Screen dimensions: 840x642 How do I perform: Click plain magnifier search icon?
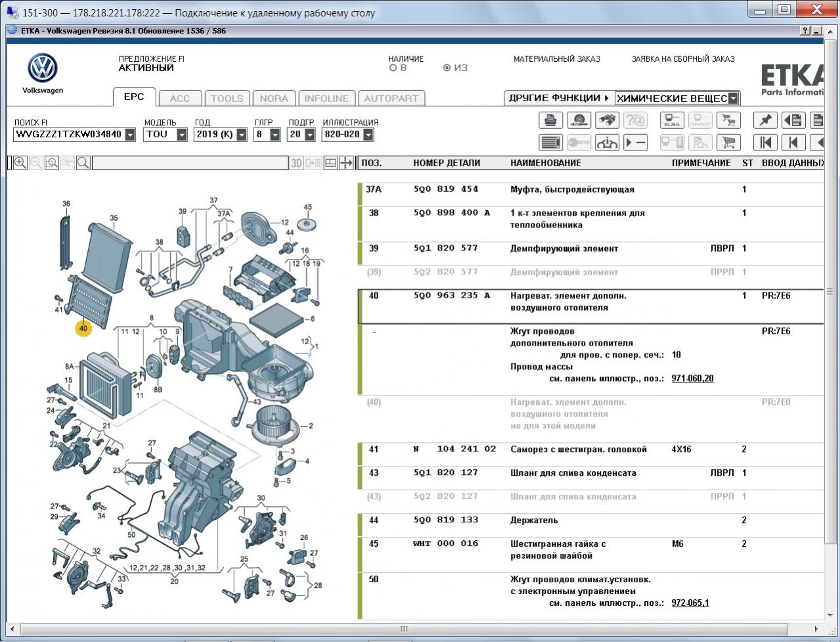point(83,163)
